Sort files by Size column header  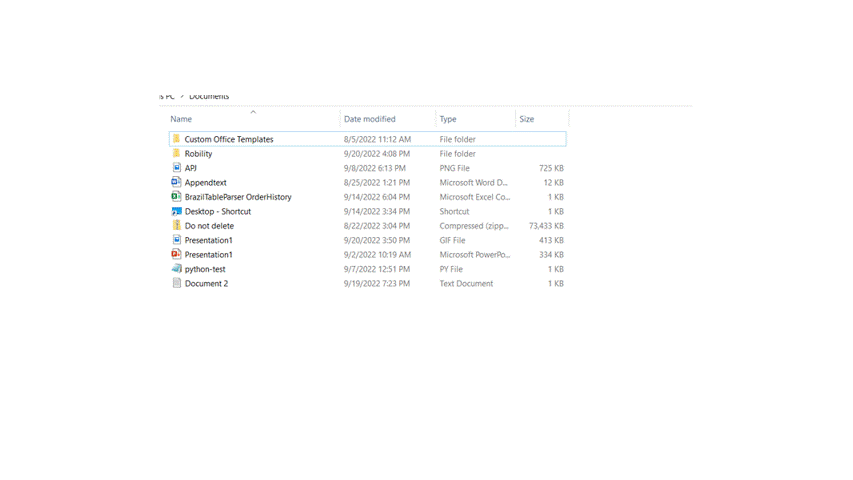[526, 119]
